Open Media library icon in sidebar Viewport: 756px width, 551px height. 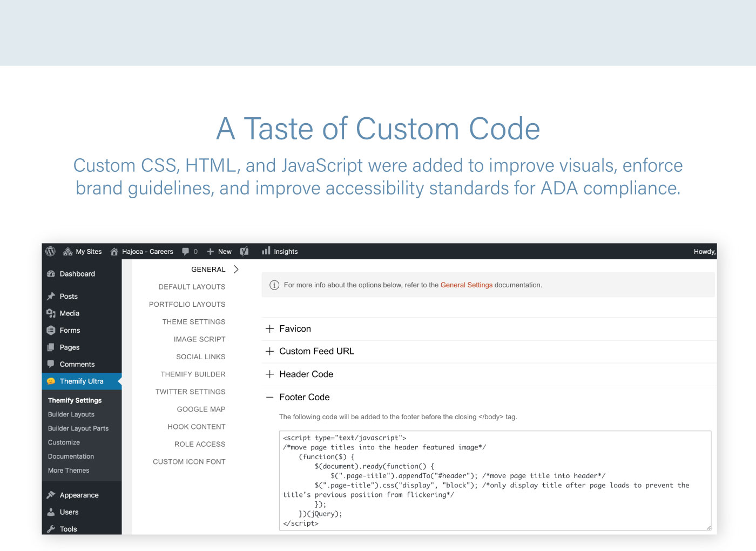point(51,313)
